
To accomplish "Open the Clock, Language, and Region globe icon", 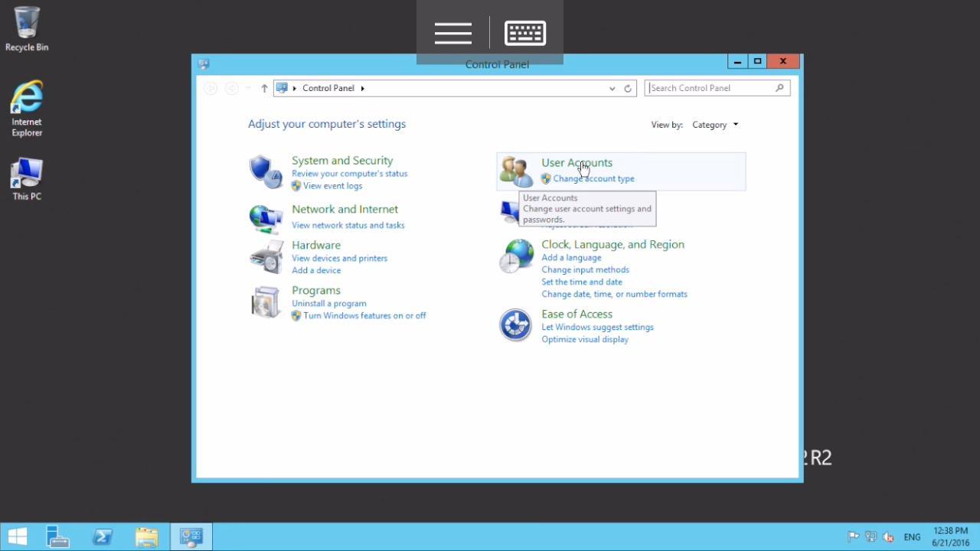I will tap(516, 256).
